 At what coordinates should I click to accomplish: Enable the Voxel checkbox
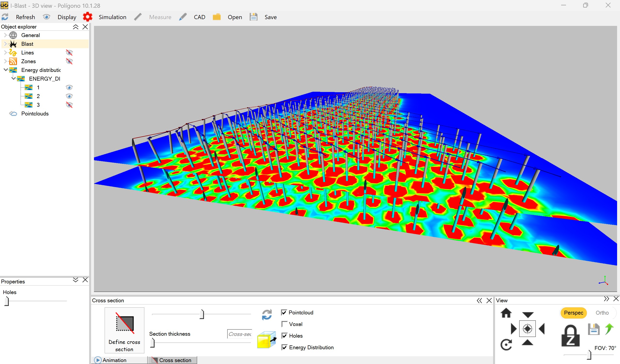coord(284,324)
